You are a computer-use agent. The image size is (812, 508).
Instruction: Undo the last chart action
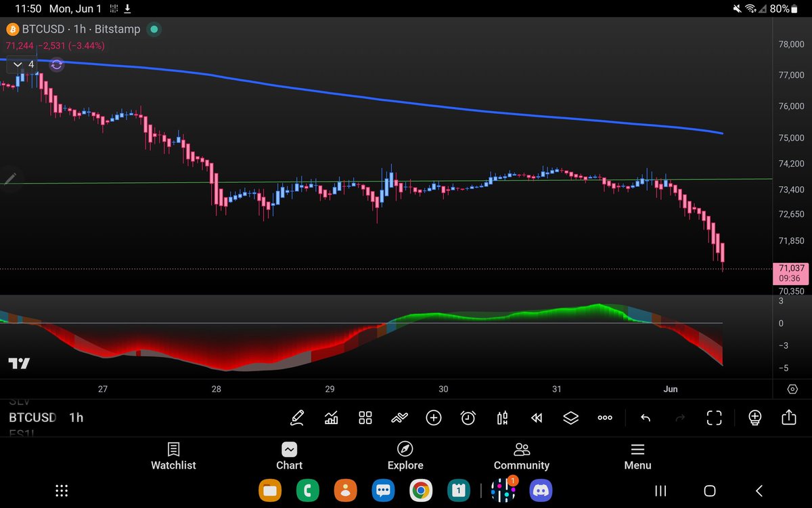(646, 417)
